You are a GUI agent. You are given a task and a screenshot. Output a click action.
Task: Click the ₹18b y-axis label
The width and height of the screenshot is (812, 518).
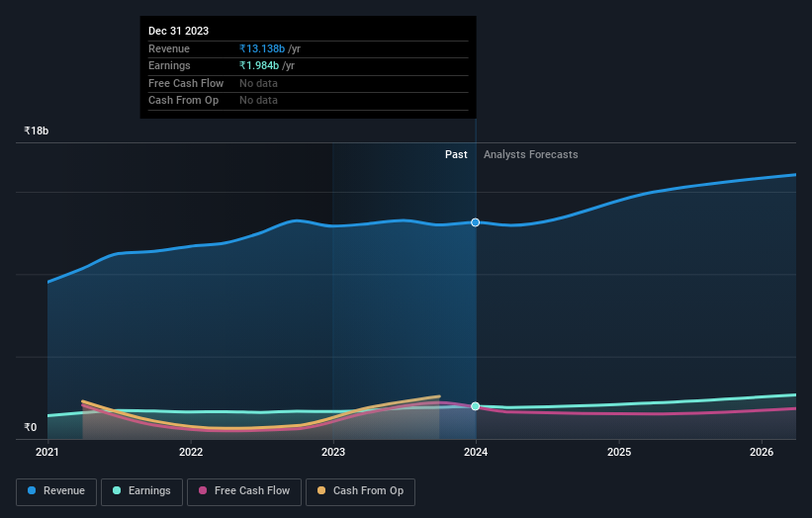pos(37,130)
